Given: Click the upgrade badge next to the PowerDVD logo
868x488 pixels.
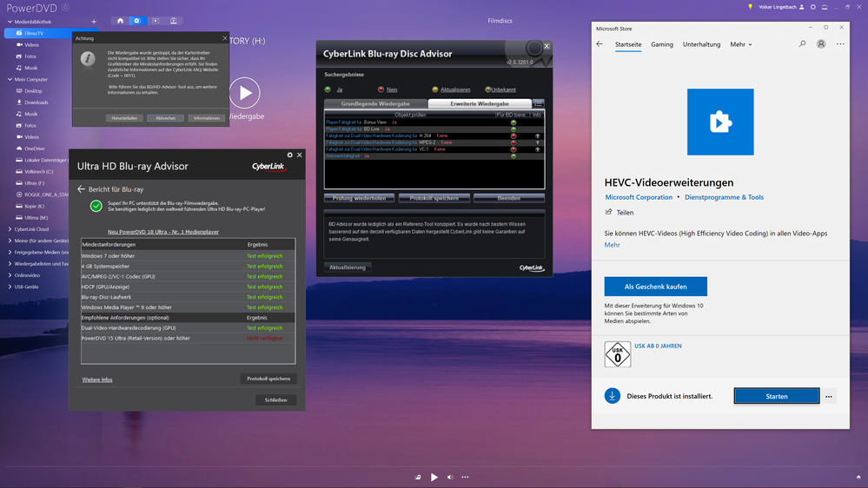Looking at the screenshot, I should 65,7.
